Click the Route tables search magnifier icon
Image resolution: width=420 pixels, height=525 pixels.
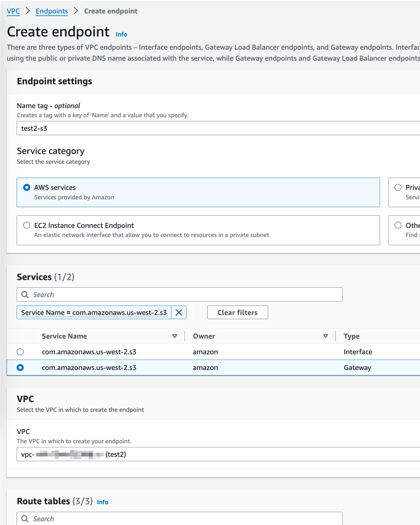coord(25,519)
